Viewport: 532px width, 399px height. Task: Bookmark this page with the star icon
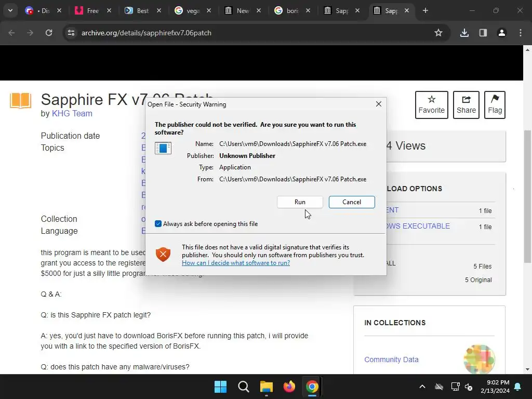click(438, 33)
